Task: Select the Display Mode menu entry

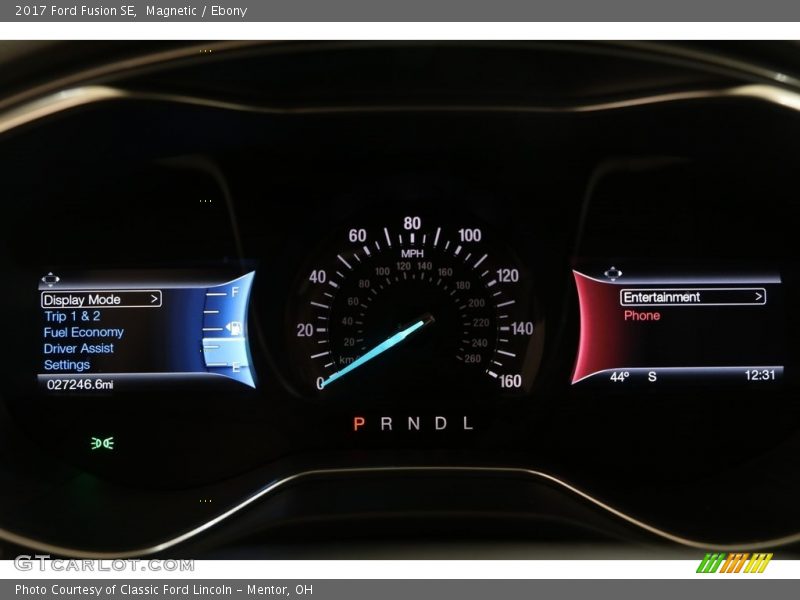Action: (x=101, y=299)
